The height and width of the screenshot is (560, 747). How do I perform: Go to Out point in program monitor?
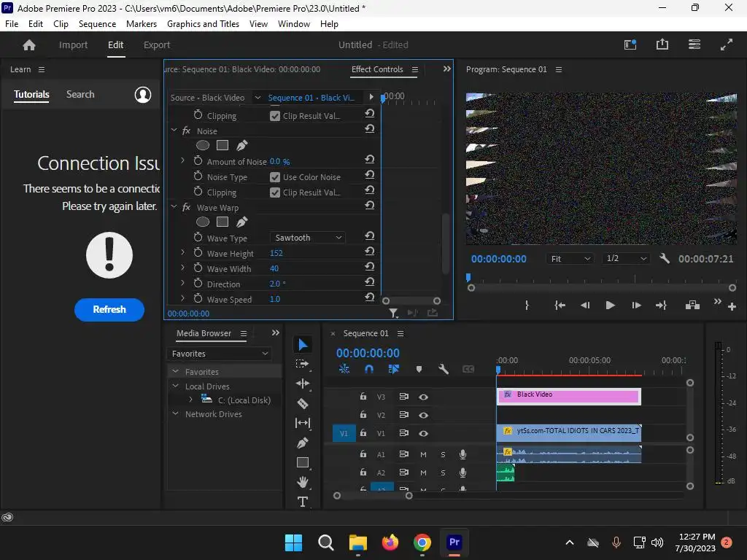click(661, 306)
